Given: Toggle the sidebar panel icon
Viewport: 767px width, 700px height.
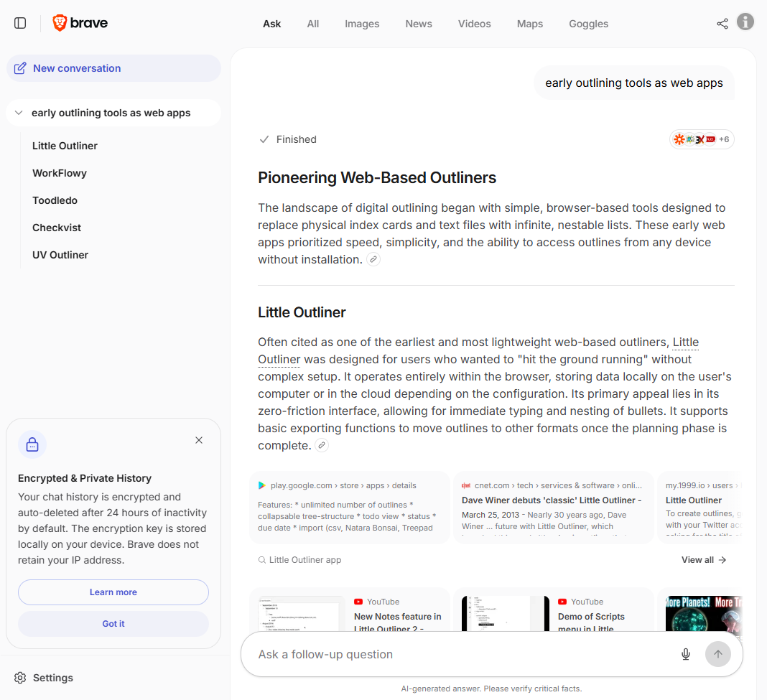Looking at the screenshot, I should (x=20, y=23).
